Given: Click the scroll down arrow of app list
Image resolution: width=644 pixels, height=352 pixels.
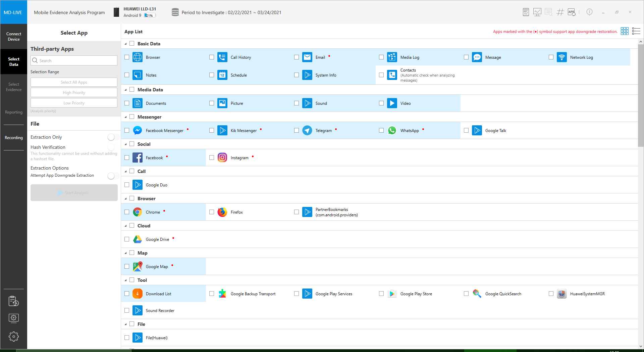Looking at the screenshot, I should 641,346.
